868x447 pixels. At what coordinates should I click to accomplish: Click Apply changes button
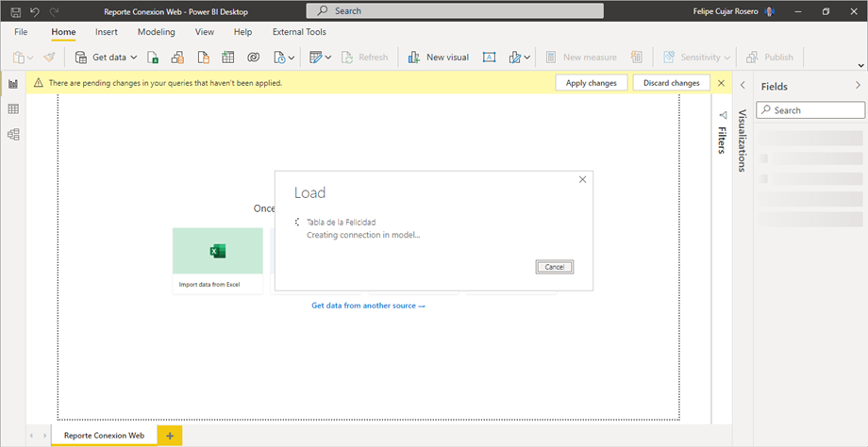coord(591,83)
